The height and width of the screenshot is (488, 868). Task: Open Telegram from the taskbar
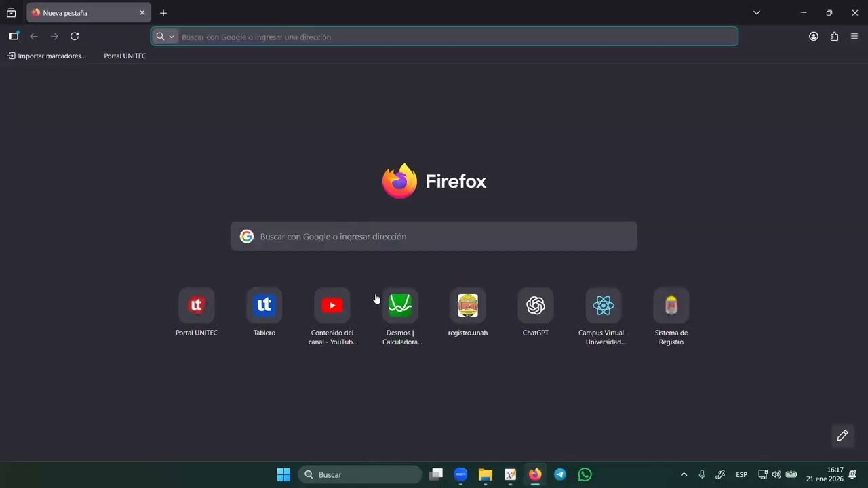coord(560,474)
